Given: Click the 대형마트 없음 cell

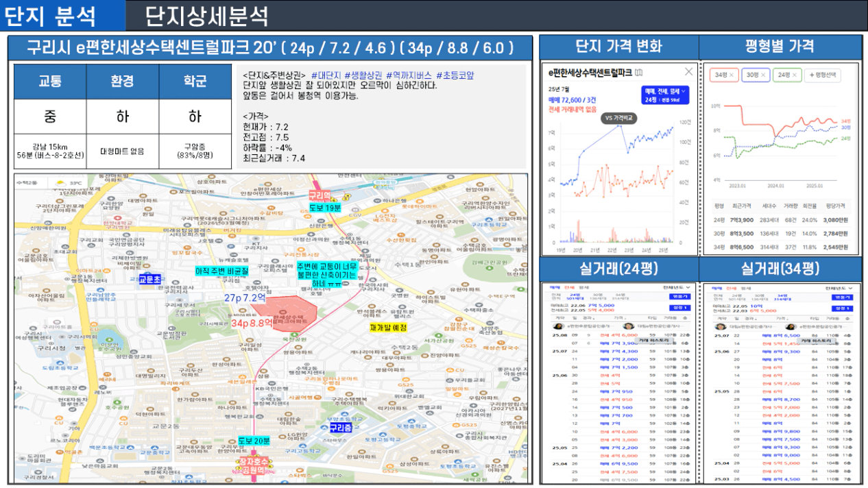Looking at the screenshot, I should click(122, 151).
